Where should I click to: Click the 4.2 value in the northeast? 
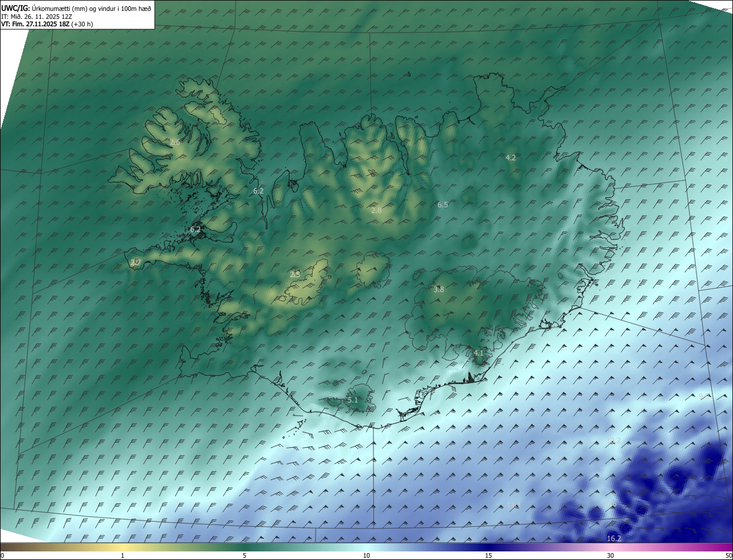(511, 157)
